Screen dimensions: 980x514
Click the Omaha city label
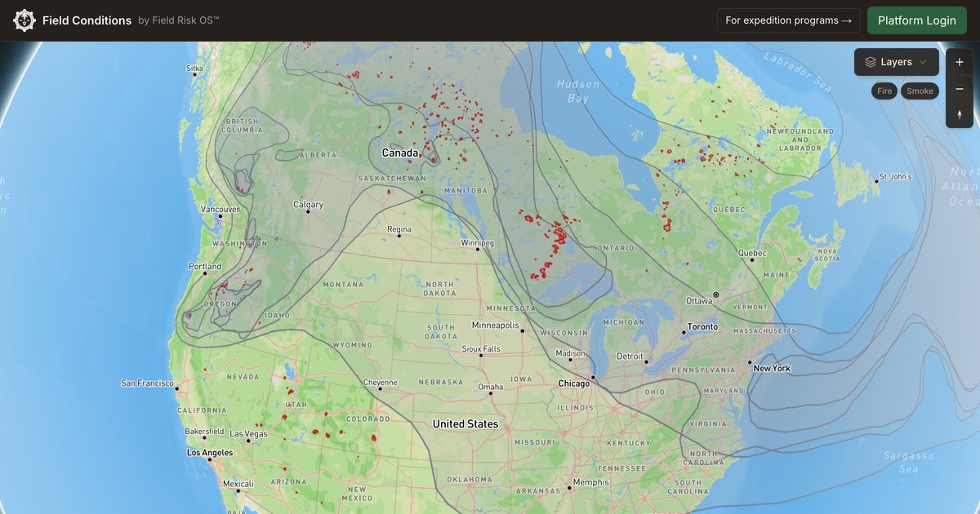491,387
